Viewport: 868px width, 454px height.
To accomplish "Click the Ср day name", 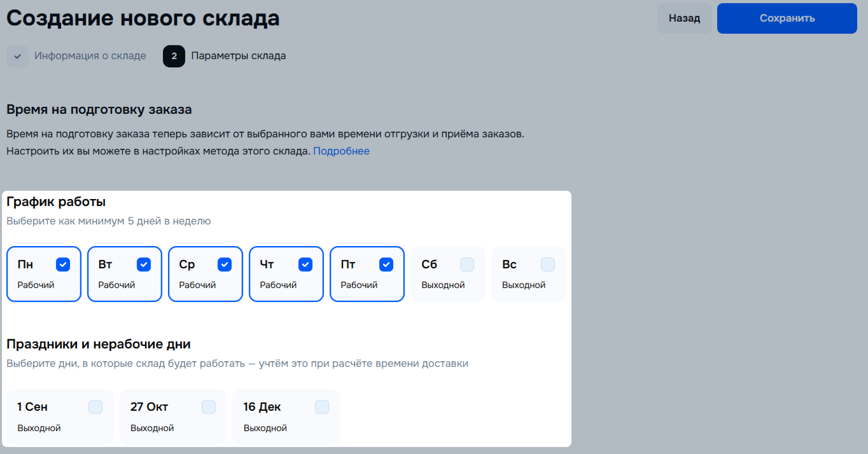I will pyautogui.click(x=187, y=265).
